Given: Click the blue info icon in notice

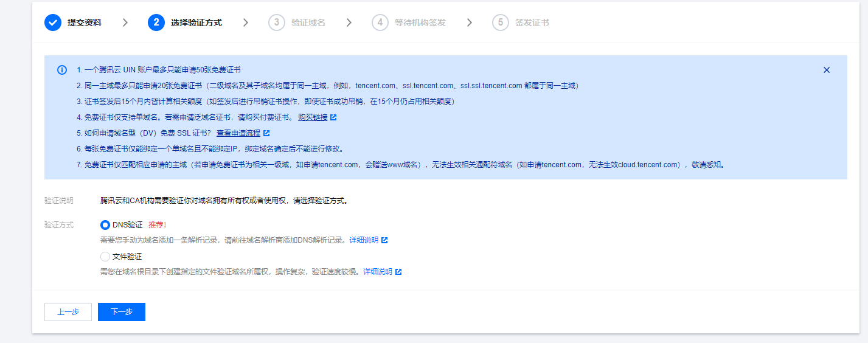Looking at the screenshot, I should (62, 70).
